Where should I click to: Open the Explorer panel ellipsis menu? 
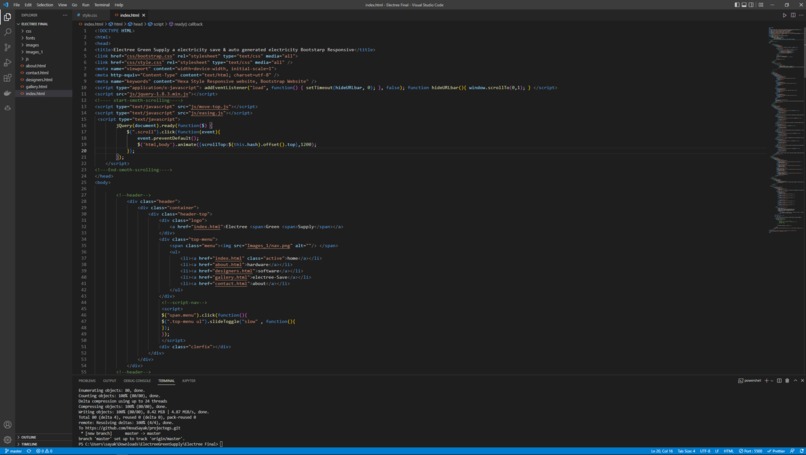point(65,15)
